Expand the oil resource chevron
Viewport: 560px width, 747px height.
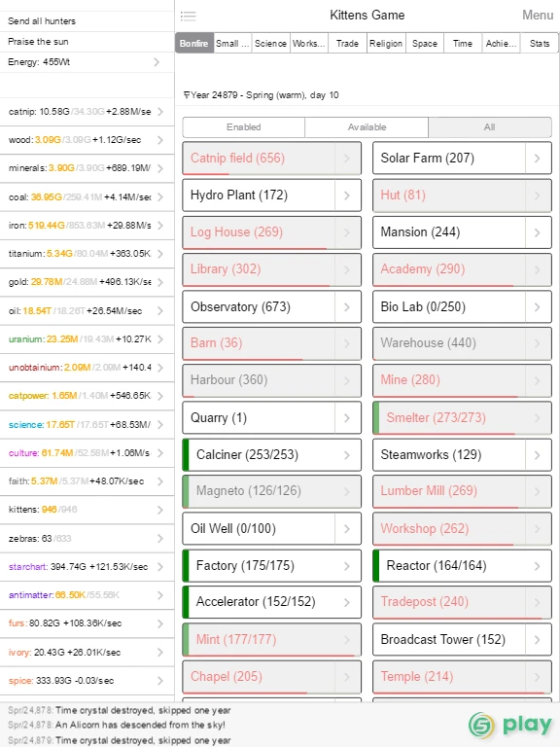160,310
